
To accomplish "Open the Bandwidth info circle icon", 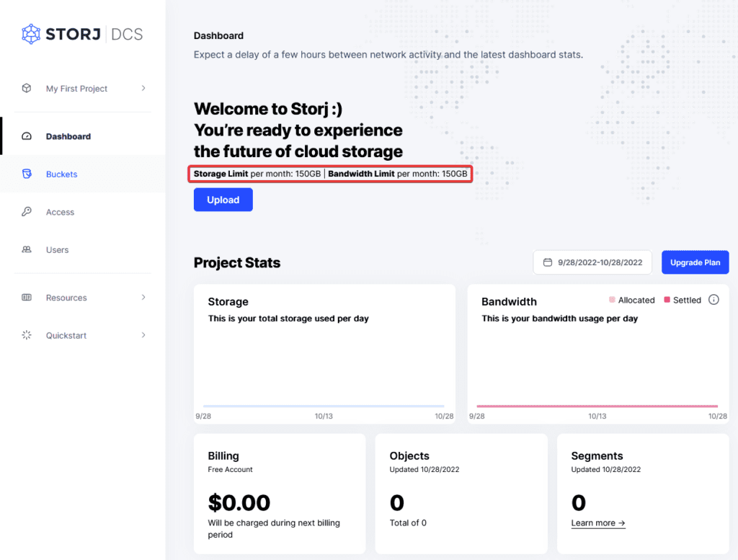I will coord(713,300).
